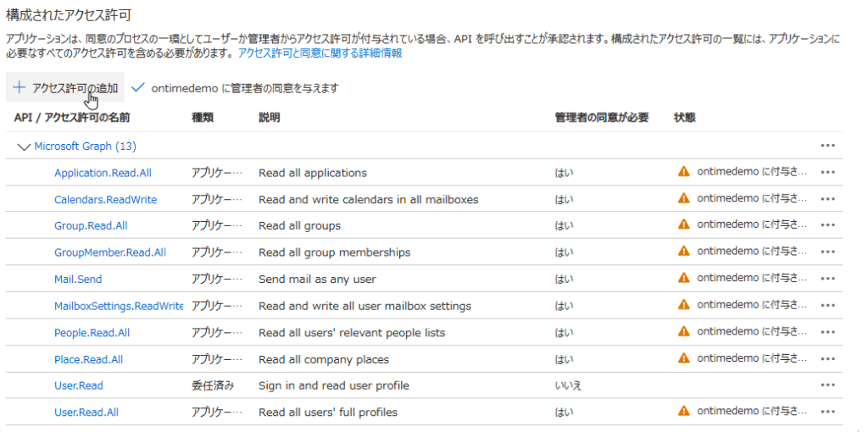Click warning icon in Place.Read.All row
This screenshot has height=432, width=868.
coord(684,358)
